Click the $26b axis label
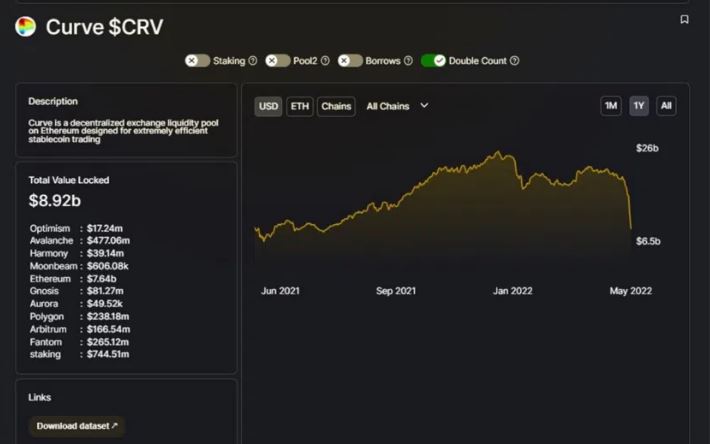 (647, 148)
